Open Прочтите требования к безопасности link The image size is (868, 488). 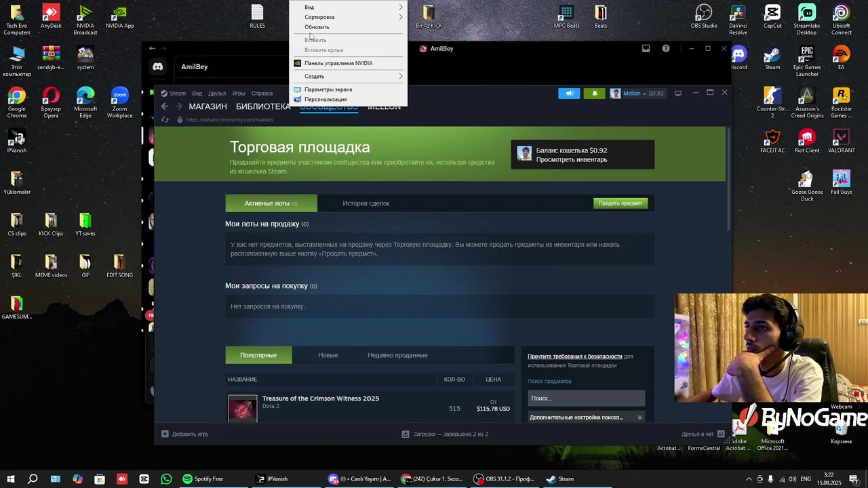575,356
